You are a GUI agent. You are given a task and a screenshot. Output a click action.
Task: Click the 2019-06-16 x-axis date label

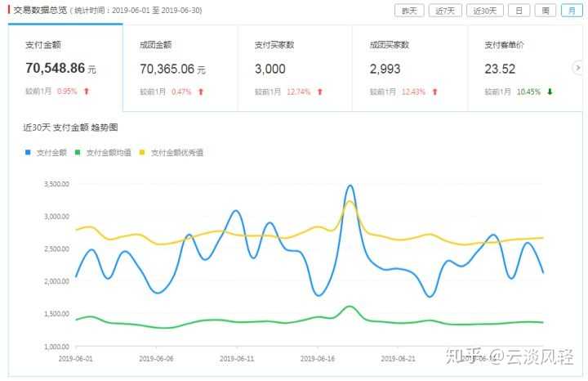coord(319,358)
